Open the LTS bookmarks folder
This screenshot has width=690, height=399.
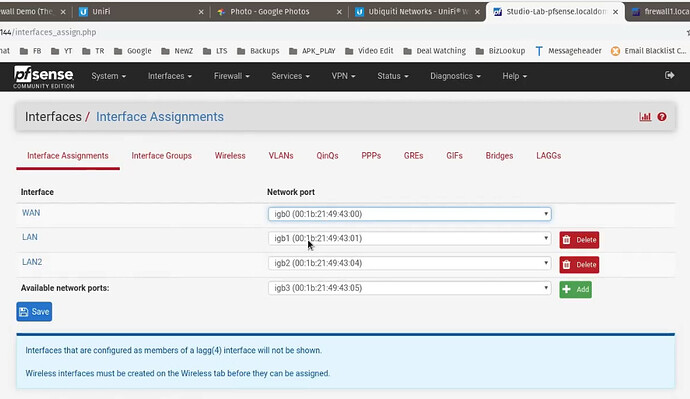click(215, 51)
